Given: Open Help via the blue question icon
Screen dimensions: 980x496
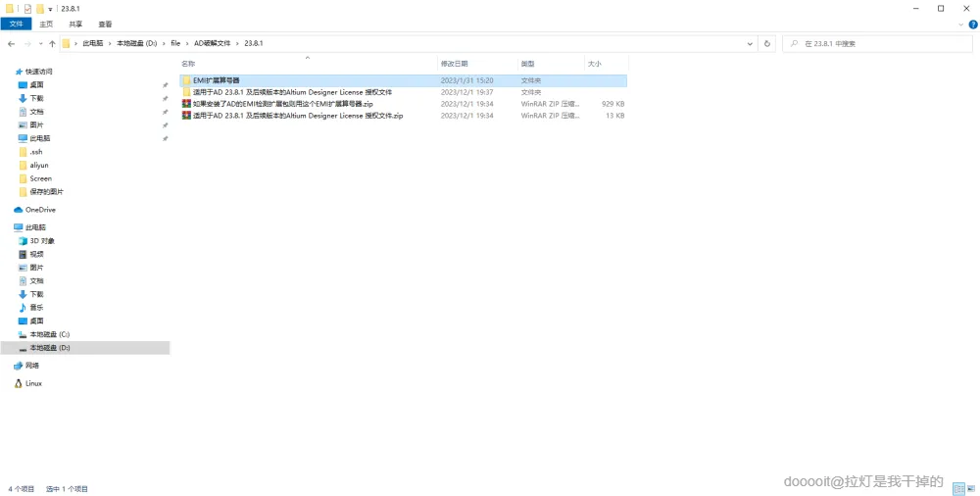Looking at the screenshot, I should pyautogui.click(x=972, y=25).
